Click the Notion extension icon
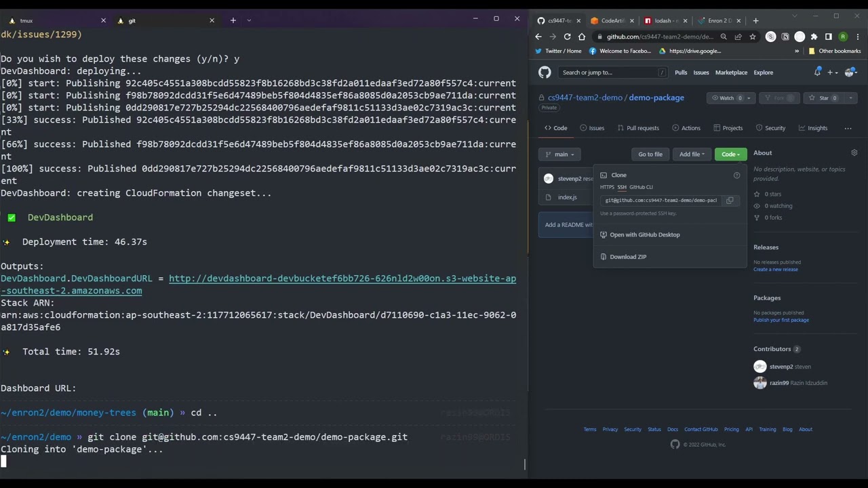The height and width of the screenshot is (488, 868). [x=785, y=37]
